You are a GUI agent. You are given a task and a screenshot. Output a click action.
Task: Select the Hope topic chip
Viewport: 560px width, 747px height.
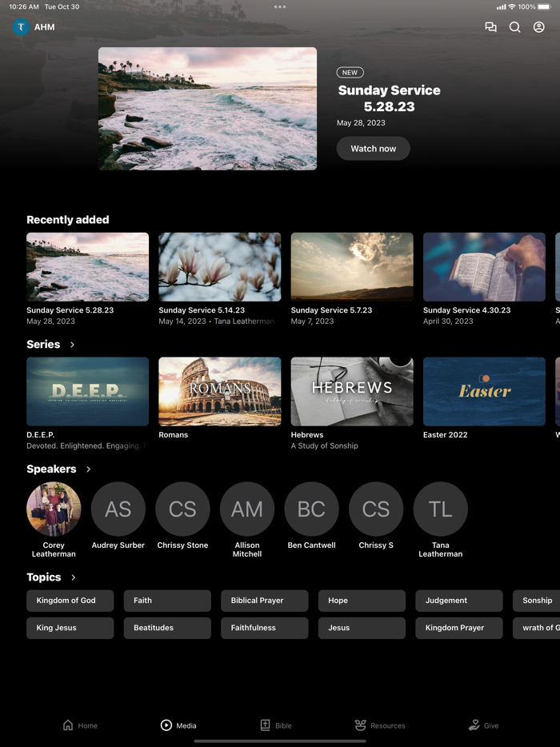coord(362,601)
